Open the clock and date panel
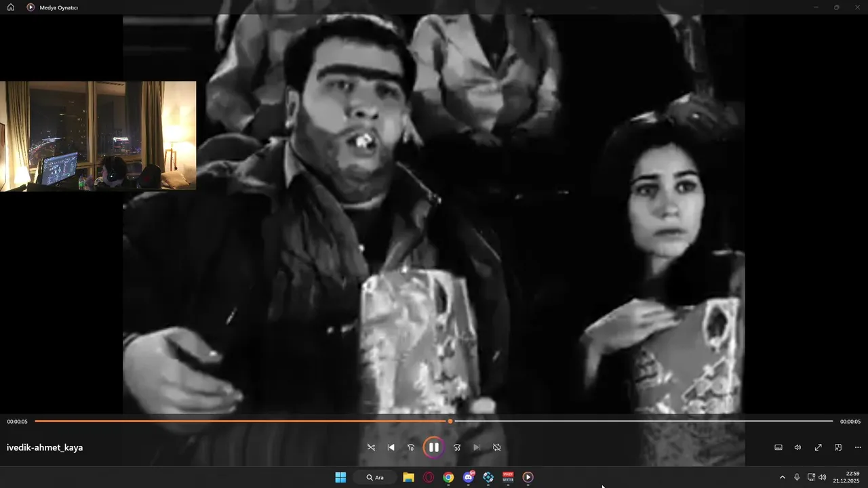This screenshot has height=488, width=868. [x=847, y=477]
